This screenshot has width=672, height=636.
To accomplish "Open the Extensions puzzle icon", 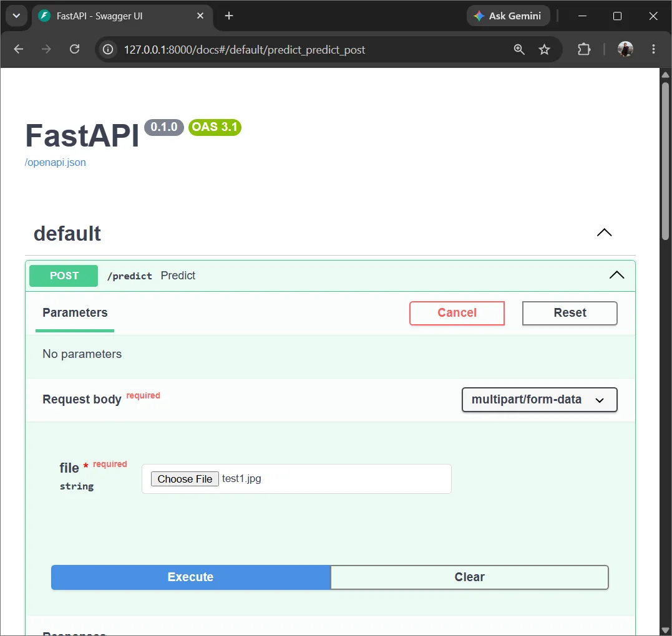I will pyautogui.click(x=584, y=49).
